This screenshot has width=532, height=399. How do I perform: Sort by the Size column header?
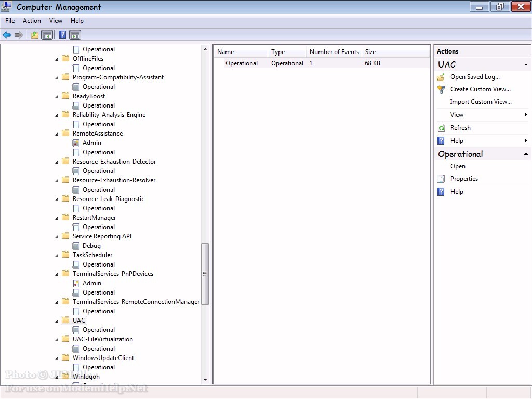click(x=395, y=52)
